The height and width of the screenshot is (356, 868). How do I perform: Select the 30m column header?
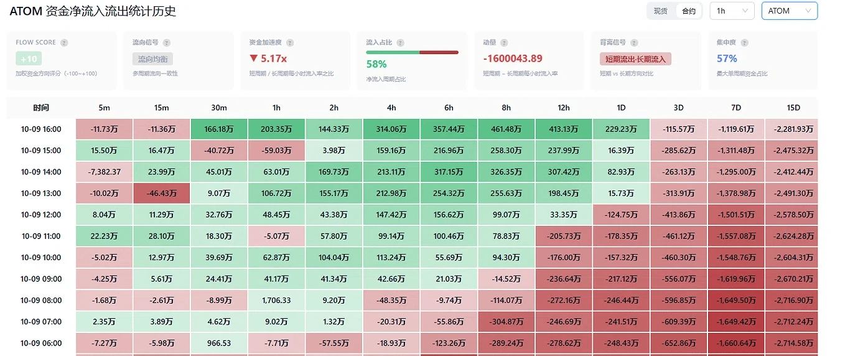(219, 108)
